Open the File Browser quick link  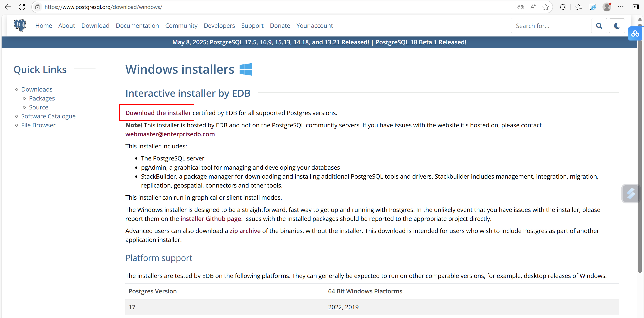(38, 125)
